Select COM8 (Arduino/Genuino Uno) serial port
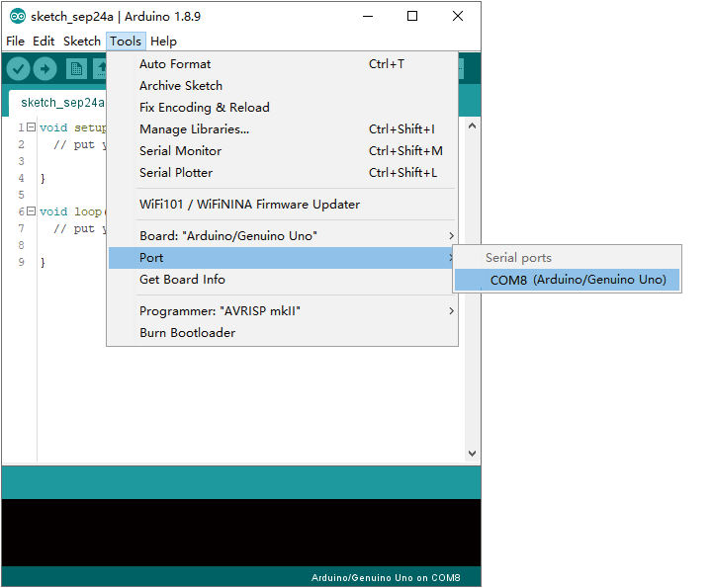712x588 pixels. pos(567,280)
